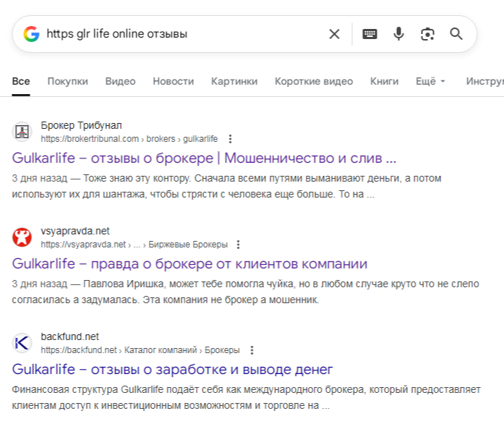Click the Google logo in search bar
This screenshot has height=424, width=504.
(31, 34)
